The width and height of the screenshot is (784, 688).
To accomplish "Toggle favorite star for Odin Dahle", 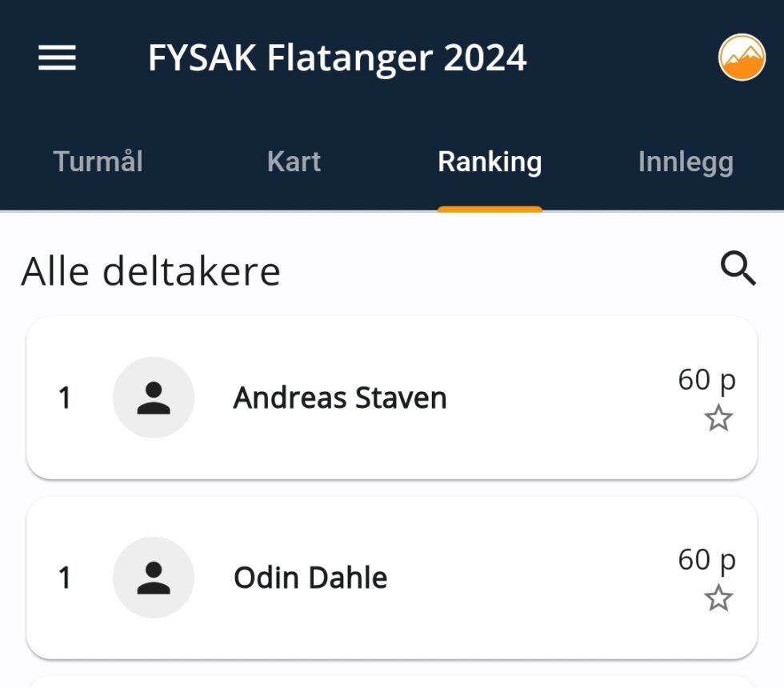I will tap(718, 598).
